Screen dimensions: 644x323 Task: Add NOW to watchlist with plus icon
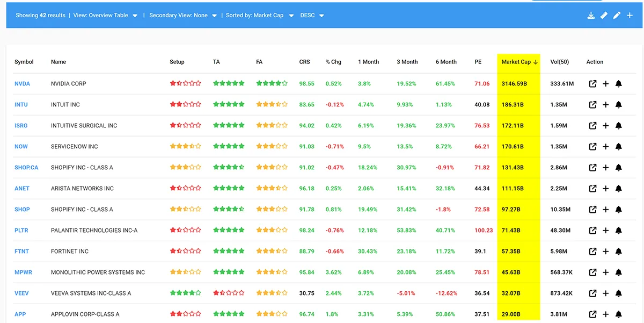pyautogui.click(x=605, y=147)
